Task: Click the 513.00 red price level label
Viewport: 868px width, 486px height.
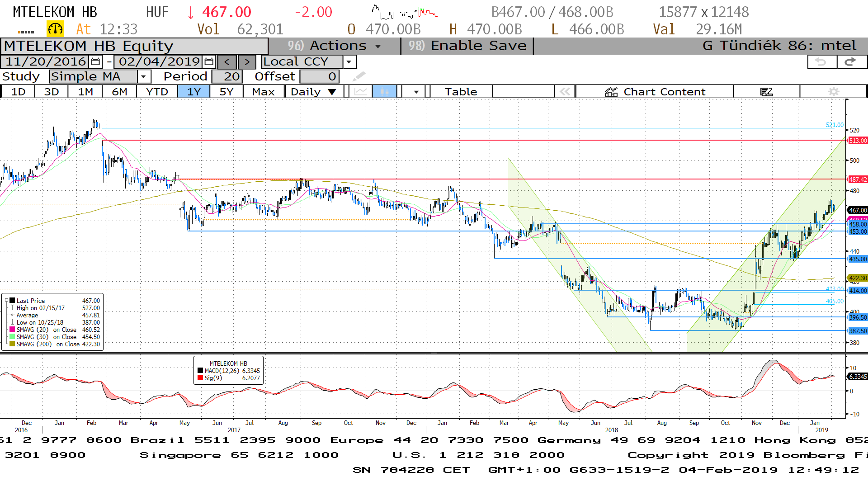Action: (858, 141)
